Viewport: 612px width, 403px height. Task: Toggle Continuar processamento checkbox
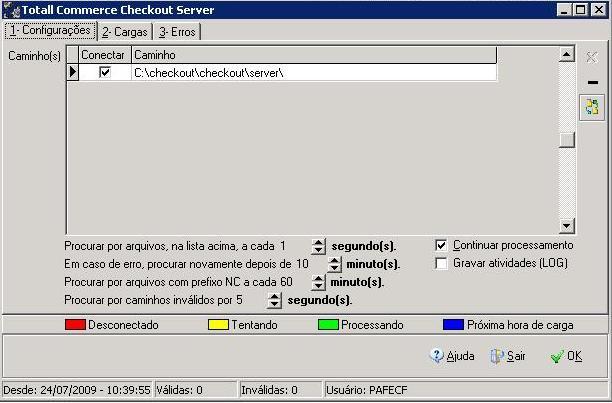pos(442,245)
